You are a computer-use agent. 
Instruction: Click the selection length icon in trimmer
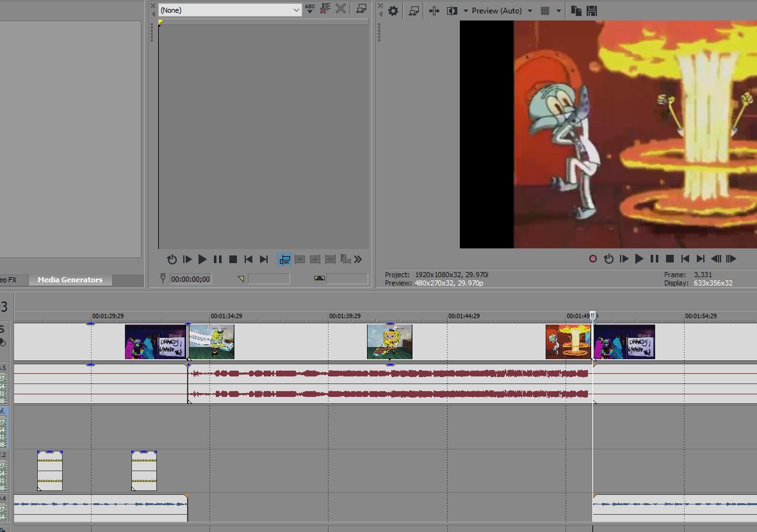tap(320, 278)
